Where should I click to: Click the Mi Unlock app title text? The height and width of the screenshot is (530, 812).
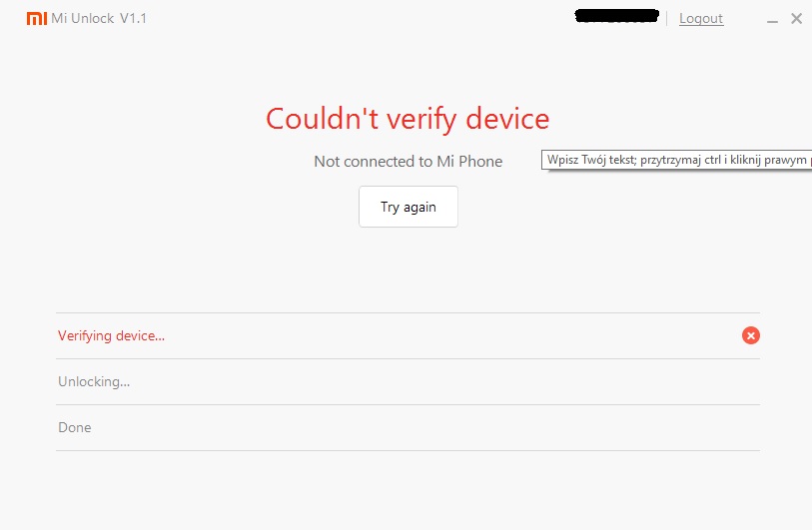pos(83,19)
